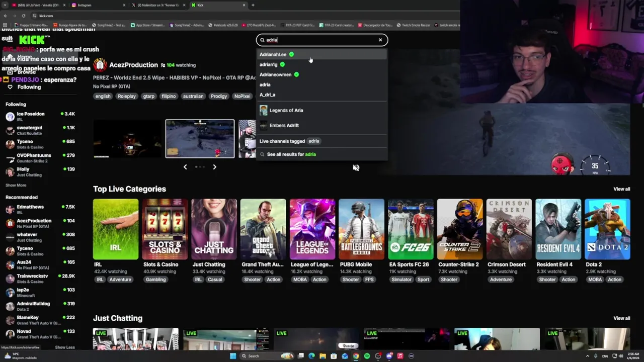Open File Explorer from the taskbar
This screenshot has width=644, height=362.
(x=323, y=356)
